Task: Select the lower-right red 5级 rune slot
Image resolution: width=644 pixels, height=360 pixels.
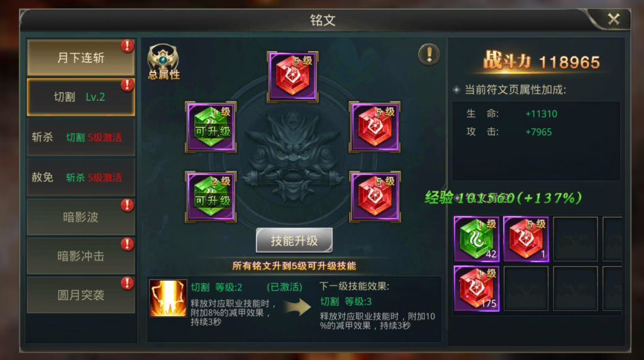Action: tap(375, 197)
